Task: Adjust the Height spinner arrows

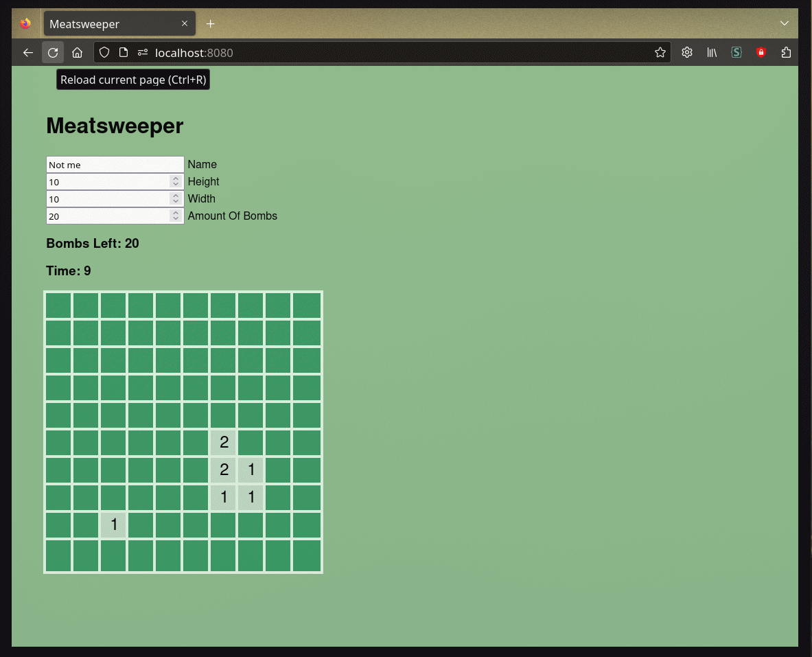Action: (x=176, y=182)
